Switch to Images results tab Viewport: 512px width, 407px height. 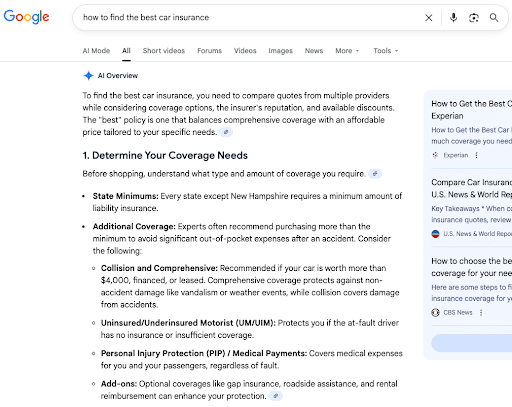280,51
